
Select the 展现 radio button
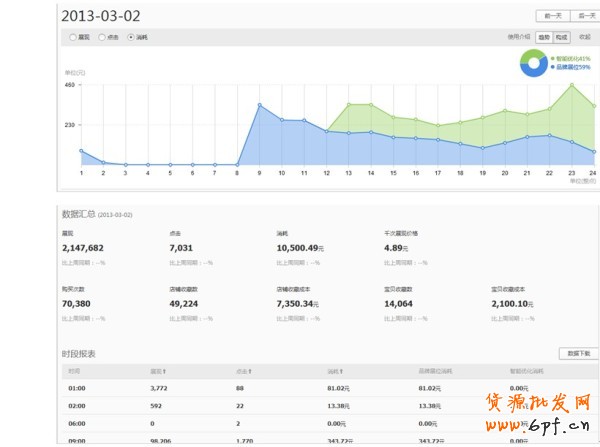pyautogui.click(x=72, y=37)
